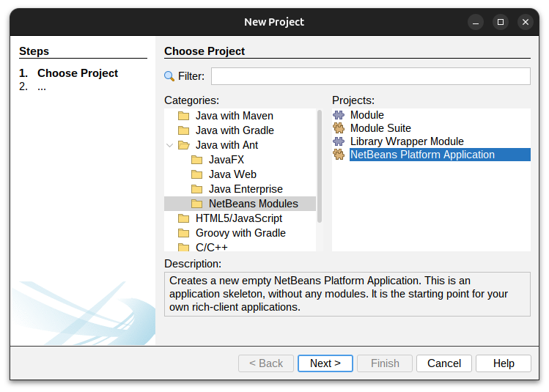The width and height of the screenshot is (549, 392).
Task: Click the Categories list vertical scrollbar
Action: coord(319,166)
